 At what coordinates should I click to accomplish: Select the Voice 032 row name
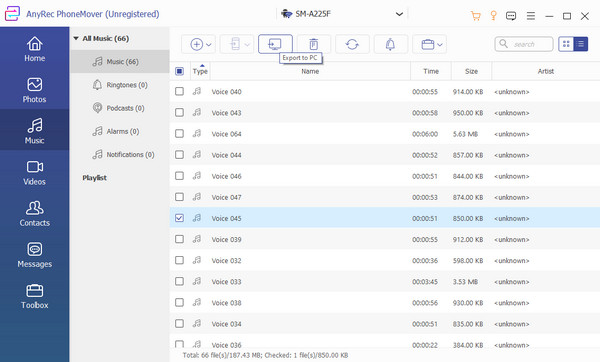tap(227, 261)
